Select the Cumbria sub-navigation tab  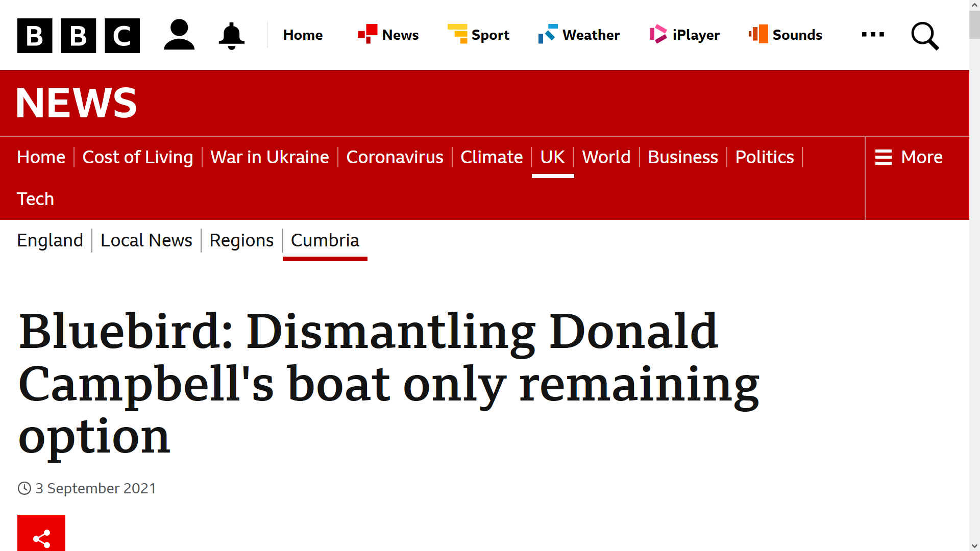point(325,241)
